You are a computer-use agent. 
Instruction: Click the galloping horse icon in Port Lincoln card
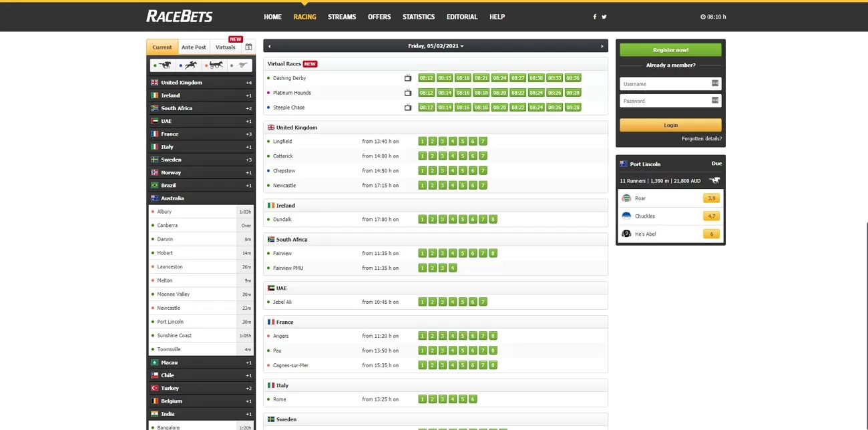(715, 181)
